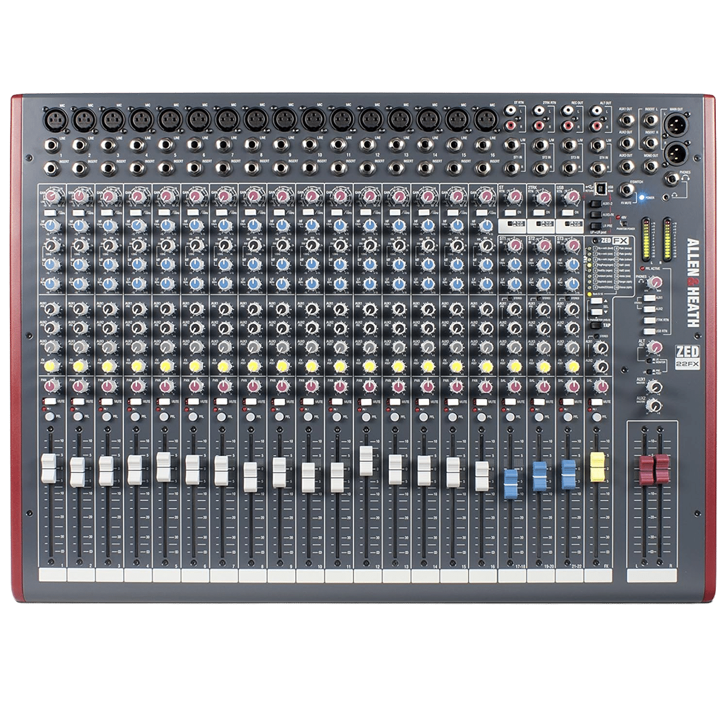
Task: Toggle the USB RTN ON switch
Action: coord(568,213)
